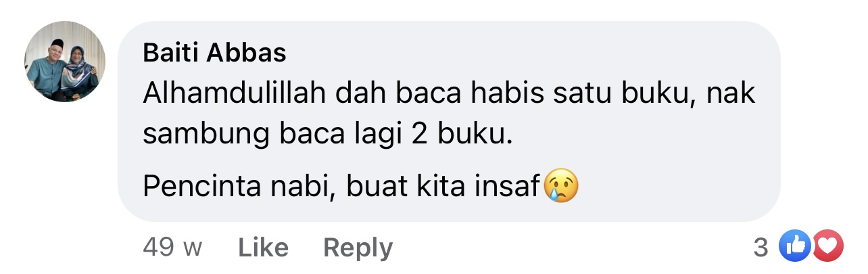Viewport: 868px width, 274px height.
Task: Open Baiti Abbas's profile picture
Action: click(x=65, y=62)
